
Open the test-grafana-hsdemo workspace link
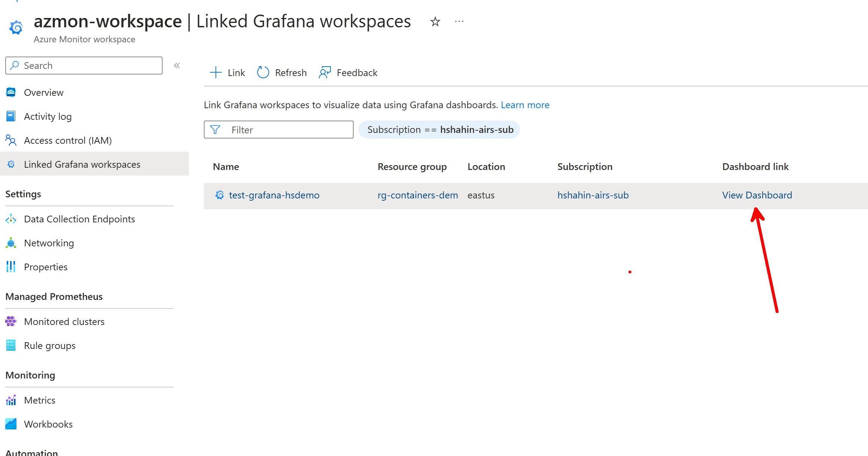(x=274, y=195)
